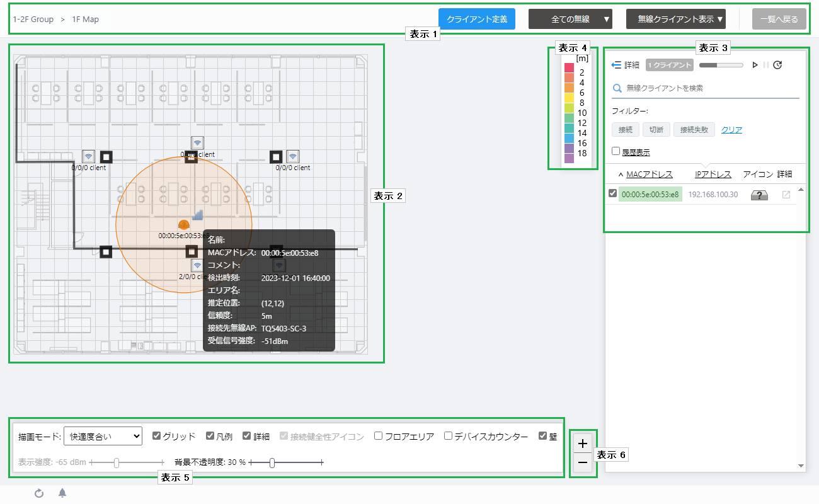Enable the 履歴表示 checkbox
The height and width of the screenshot is (504, 819).
(x=616, y=151)
